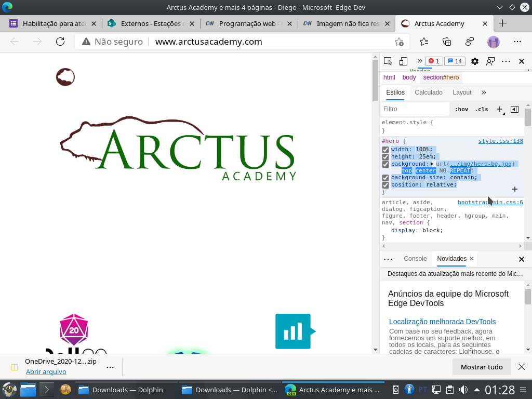Open the clipboard tray icon
This screenshot has height=399, width=532.
(450, 390)
